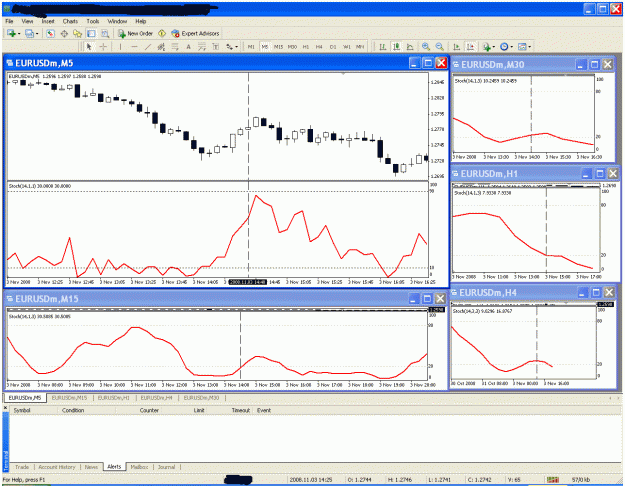Close the Terminal panel with X
Viewport: 625px width, 486px height.
pos(5,407)
